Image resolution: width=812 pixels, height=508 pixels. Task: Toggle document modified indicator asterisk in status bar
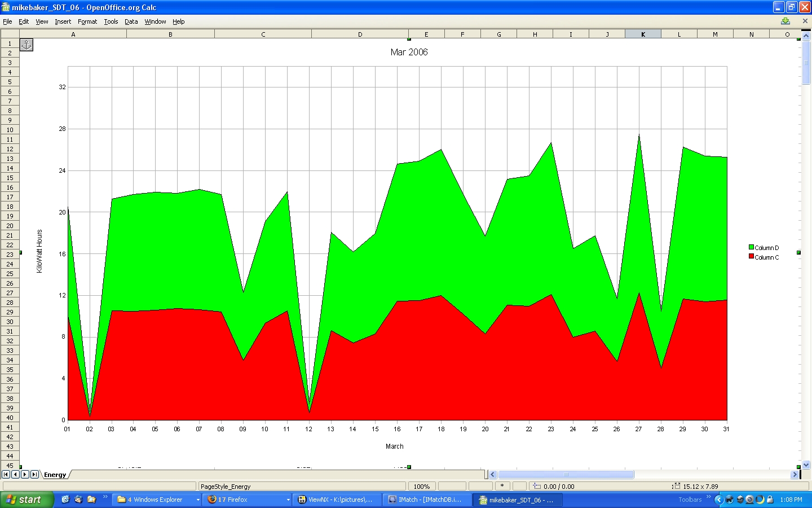click(x=502, y=486)
